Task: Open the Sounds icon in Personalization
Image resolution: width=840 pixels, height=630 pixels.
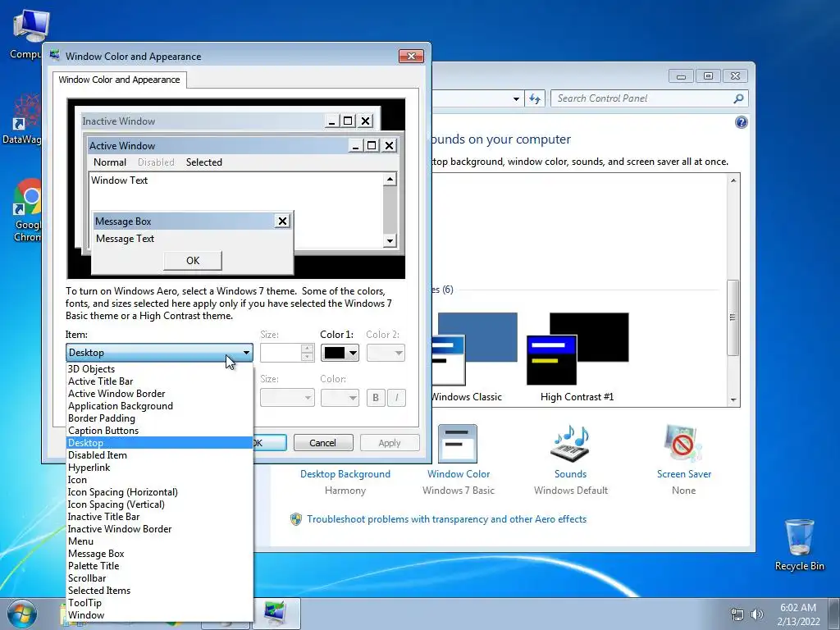Action: click(571, 443)
